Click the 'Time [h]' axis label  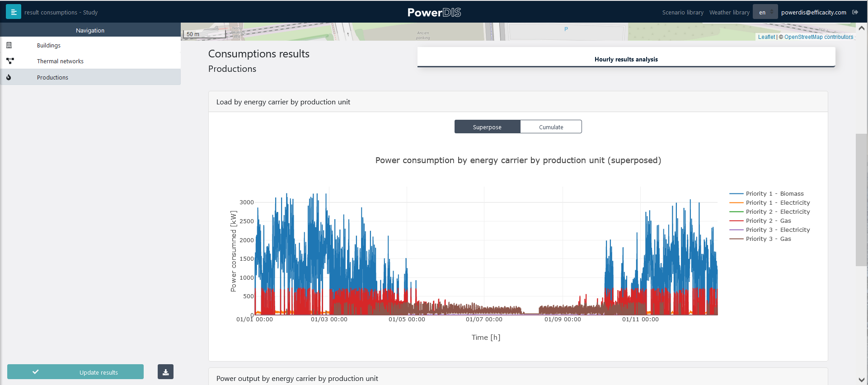click(x=486, y=337)
